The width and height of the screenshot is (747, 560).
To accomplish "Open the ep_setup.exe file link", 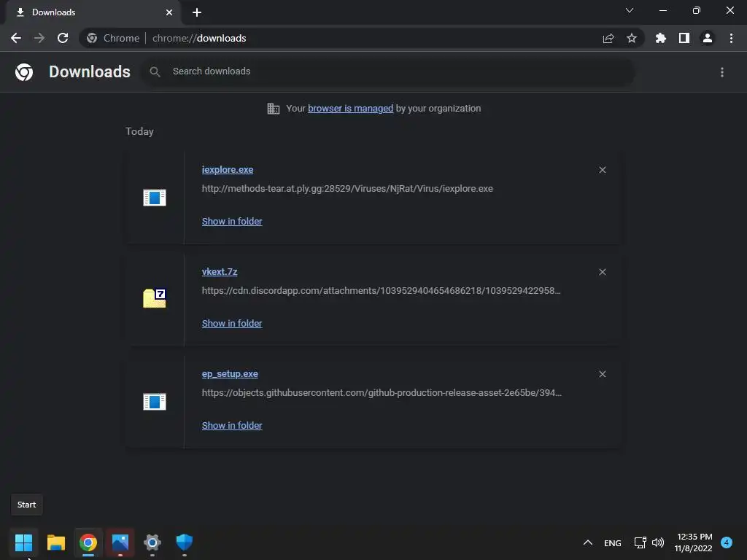I will [x=230, y=374].
